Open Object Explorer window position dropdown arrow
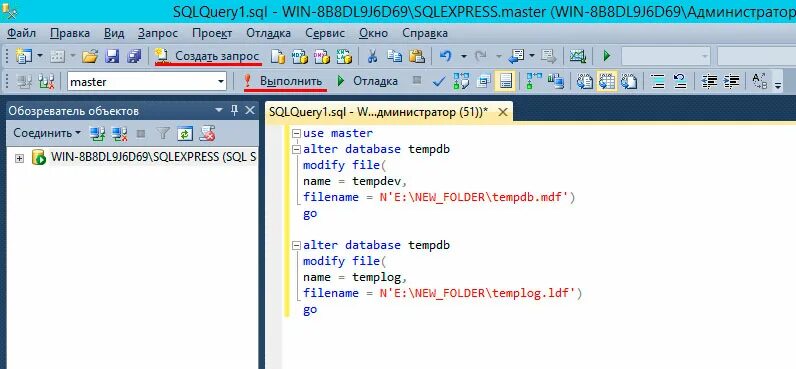Image resolution: width=796 pixels, height=369 pixels. coord(219,110)
